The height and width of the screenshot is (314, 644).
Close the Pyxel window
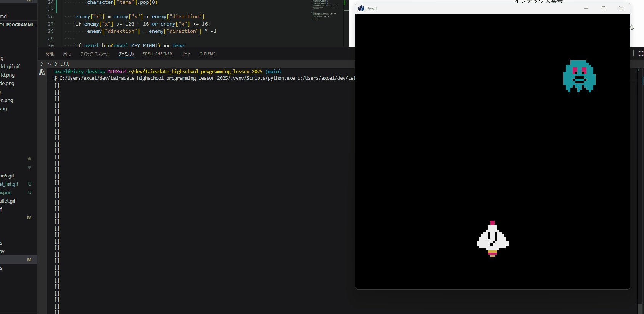(x=621, y=9)
